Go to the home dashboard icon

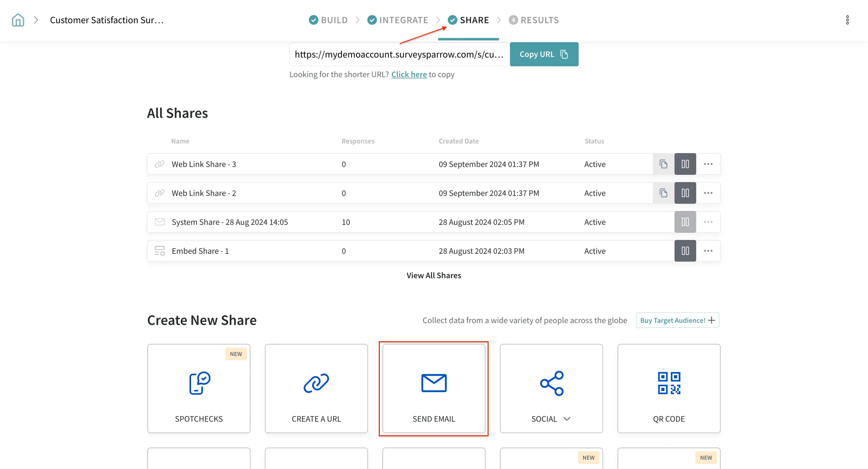point(18,20)
